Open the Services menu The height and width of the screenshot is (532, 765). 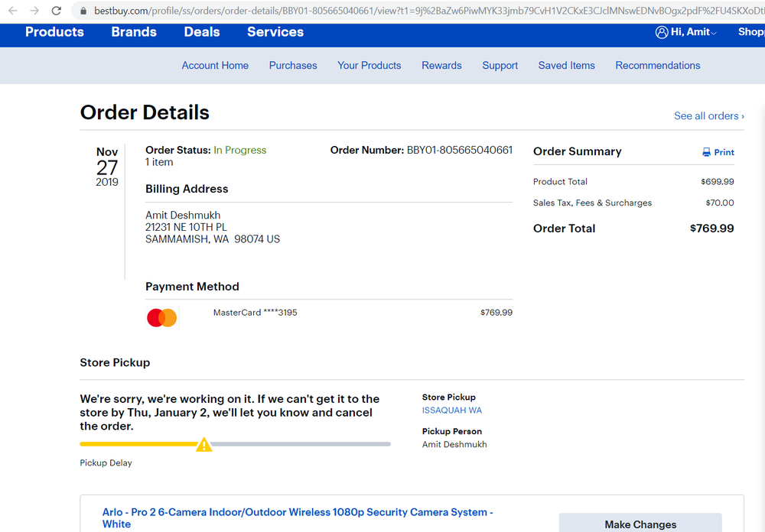pyautogui.click(x=275, y=32)
